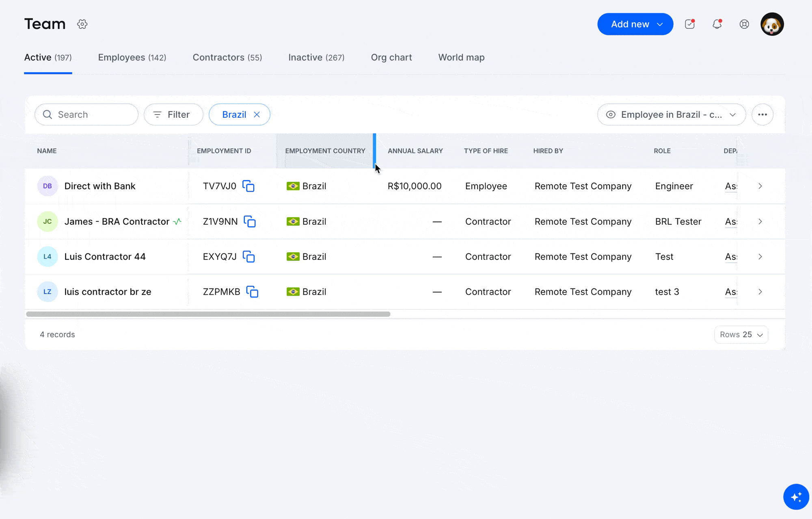This screenshot has height=519, width=812.
Task: Open the Org chart tab
Action: click(x=391, y=57)
